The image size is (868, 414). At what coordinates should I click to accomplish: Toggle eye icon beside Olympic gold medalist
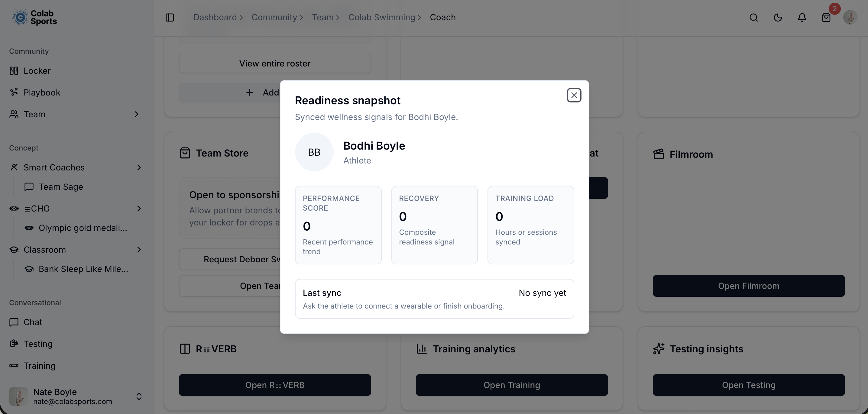coord(29,228)
